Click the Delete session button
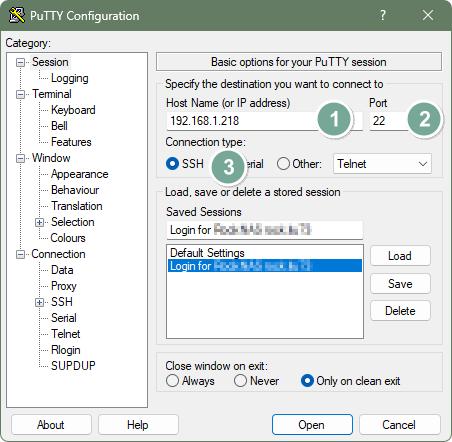452x442 pixels. pyautogui.click(x=400, y=311)
